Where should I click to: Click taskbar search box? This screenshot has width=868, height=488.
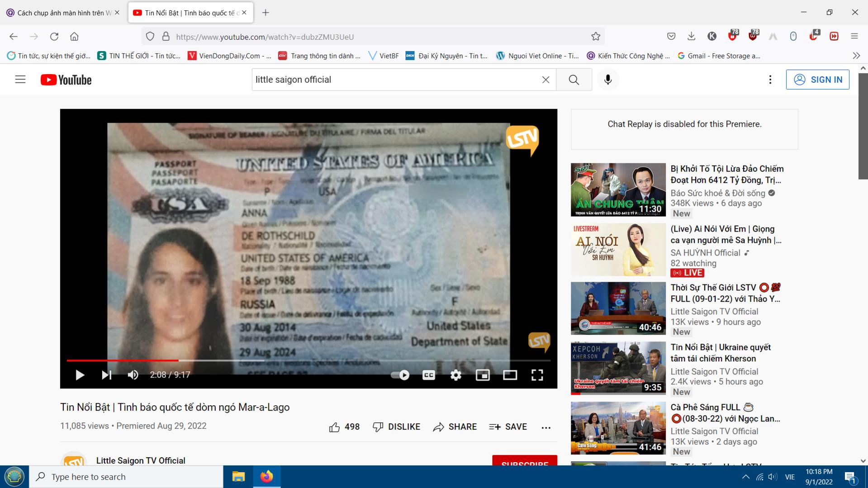point(126,477)
